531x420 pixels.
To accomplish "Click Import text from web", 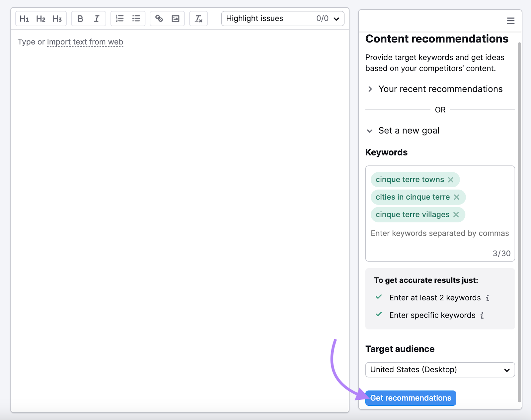I will (x=85, y=42).
